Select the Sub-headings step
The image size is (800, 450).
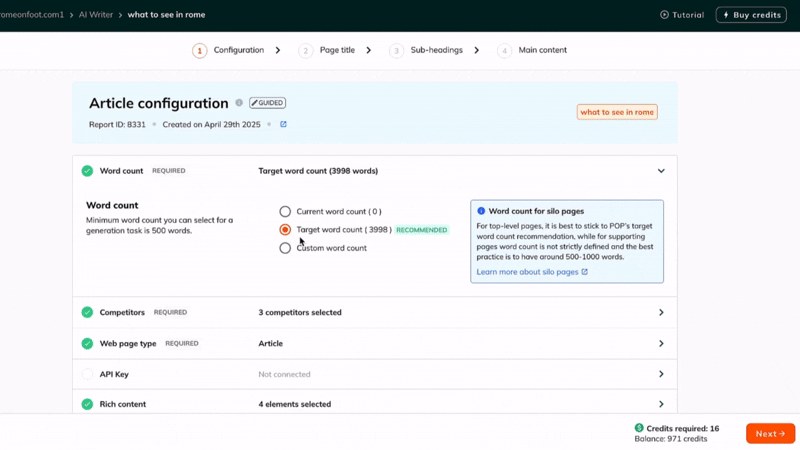coord(436,50)
